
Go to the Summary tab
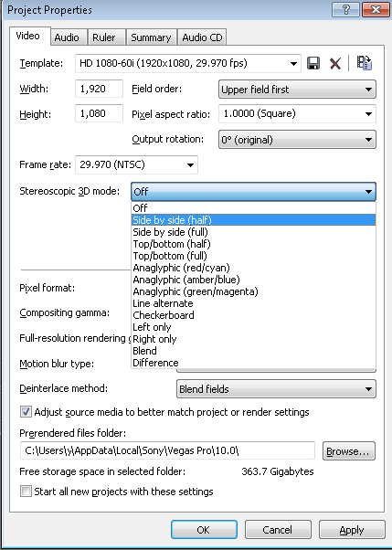coord(151,37)
